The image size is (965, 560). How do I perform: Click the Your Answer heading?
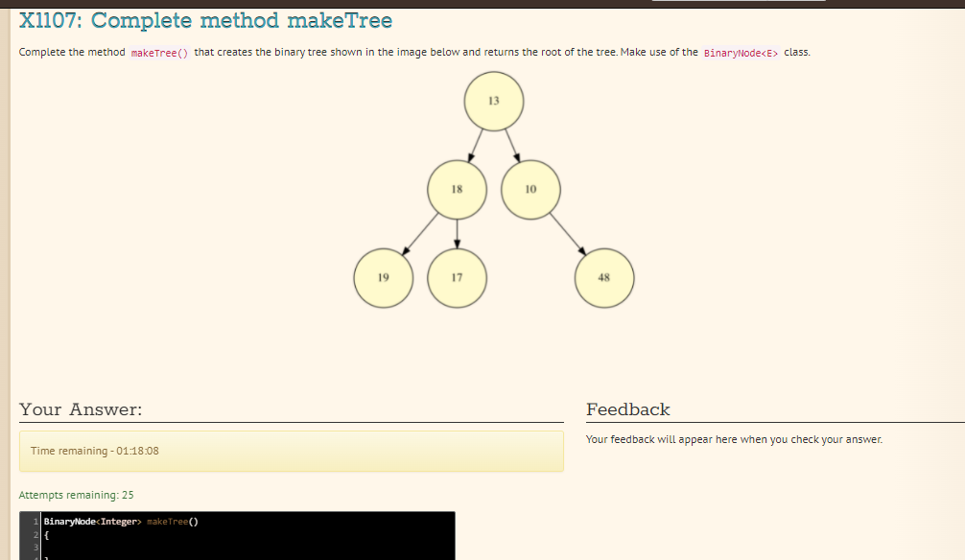click(81, 408)
